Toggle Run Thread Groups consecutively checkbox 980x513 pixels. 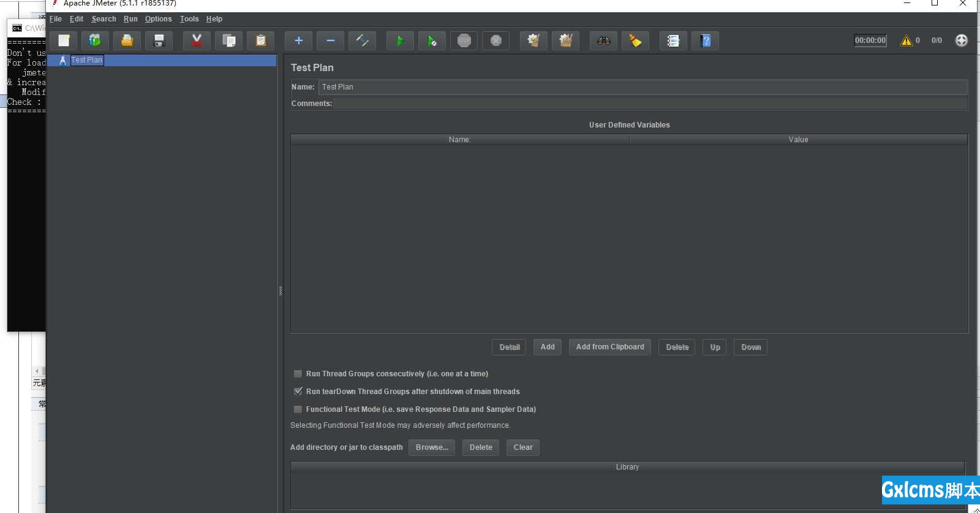[x=298, y=374]
